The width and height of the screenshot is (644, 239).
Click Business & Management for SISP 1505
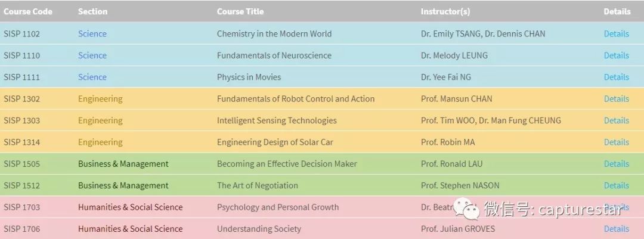coord(123,164)
